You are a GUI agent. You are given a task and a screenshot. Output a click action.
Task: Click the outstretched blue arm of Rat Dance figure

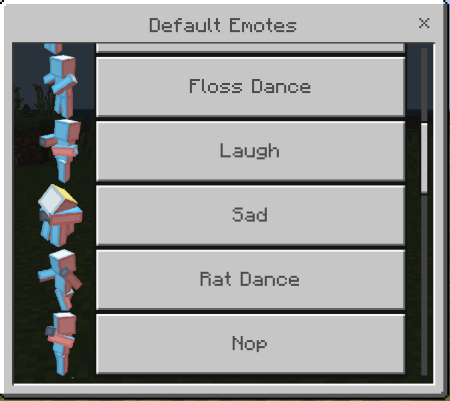coord(46,275)
